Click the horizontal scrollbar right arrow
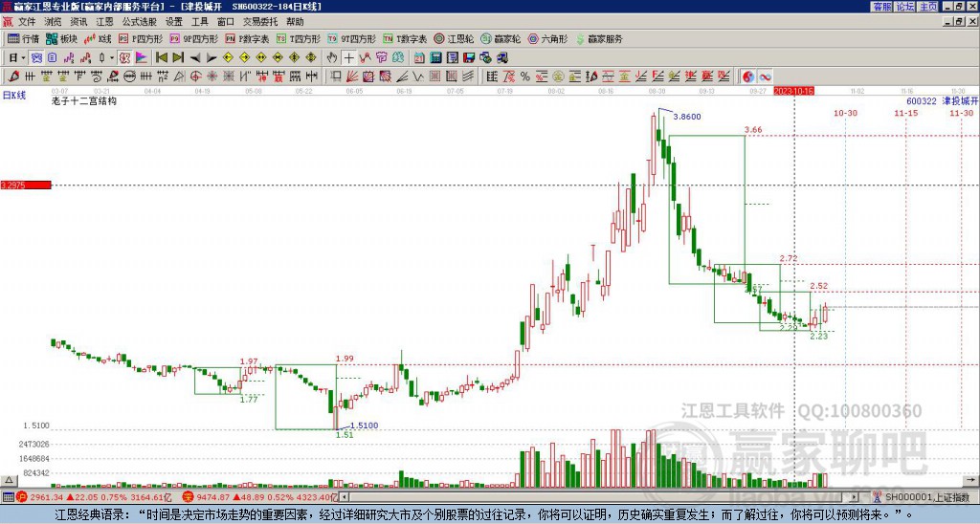The image size is (980, 524). tap(854, 497)
